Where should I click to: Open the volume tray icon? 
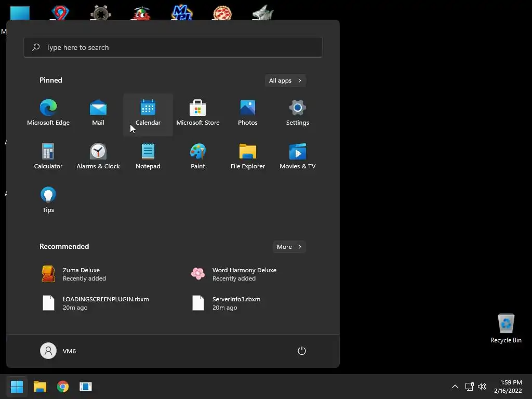482,387
